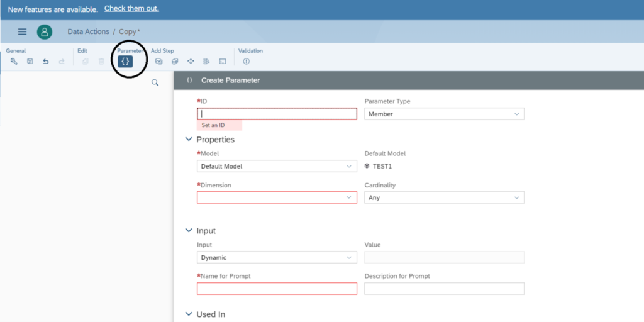
Task: Open the empty Dimension dropdown
Action: click(x=277, y=197)
